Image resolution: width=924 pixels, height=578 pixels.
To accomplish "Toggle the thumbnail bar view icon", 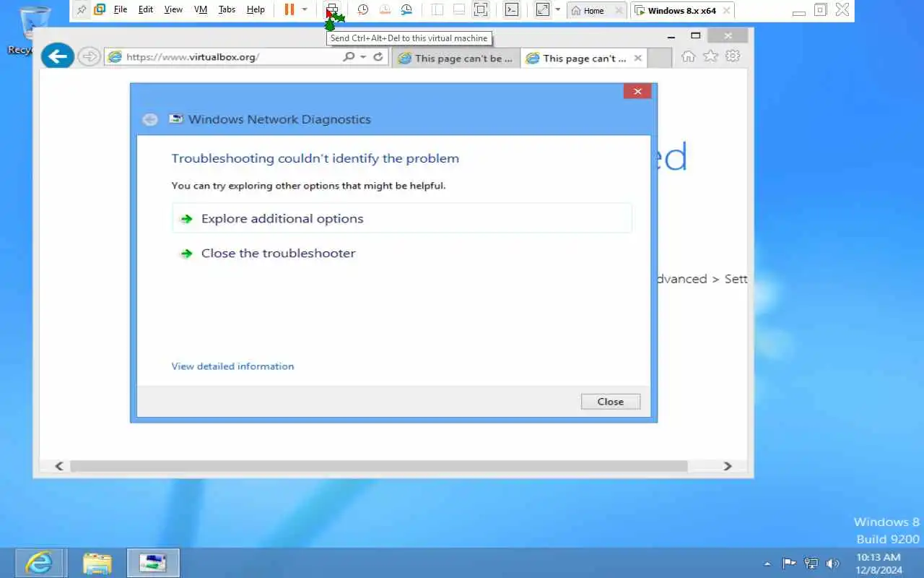I will tap(459, 10).
